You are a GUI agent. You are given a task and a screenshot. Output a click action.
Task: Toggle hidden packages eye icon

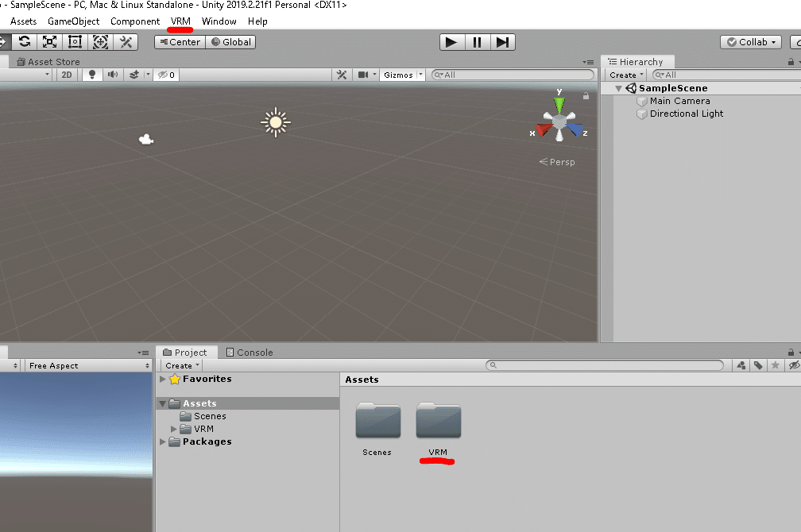click(x=793, y=365)
